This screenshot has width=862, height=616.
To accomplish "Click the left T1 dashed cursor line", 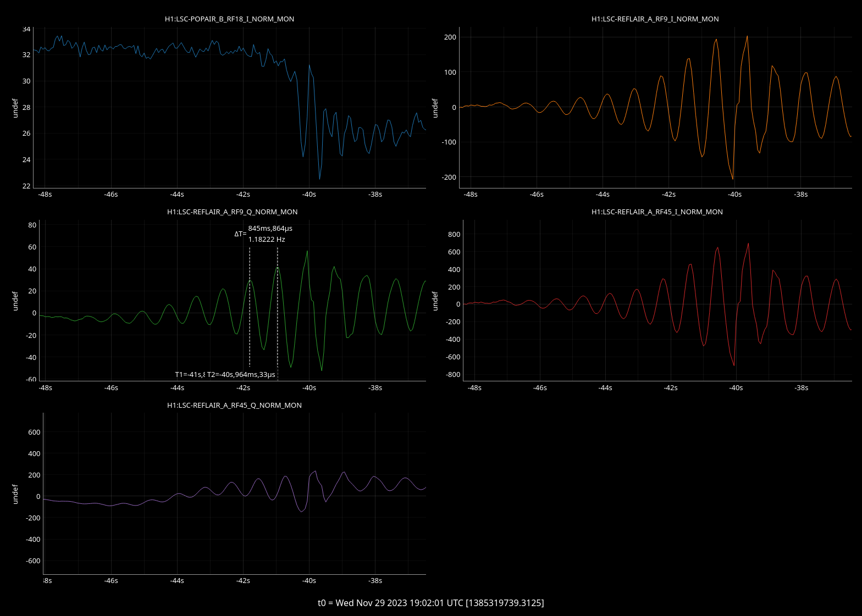I will click(x=250, y=308).
